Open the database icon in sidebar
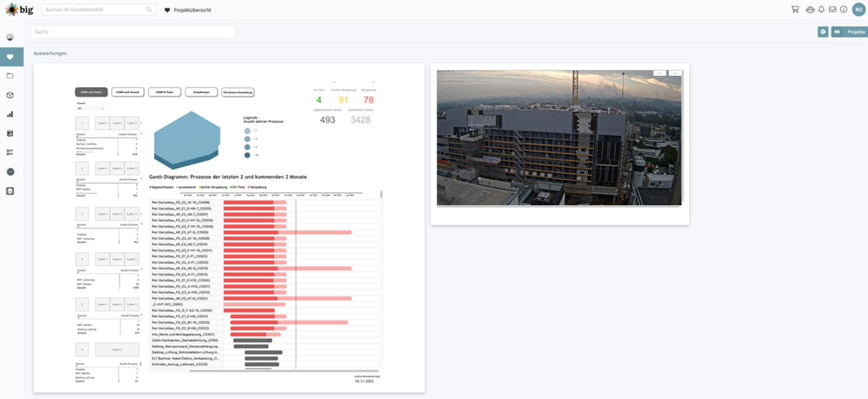The height and width of the screenshot is (399, 868). (x=10, y=191)
